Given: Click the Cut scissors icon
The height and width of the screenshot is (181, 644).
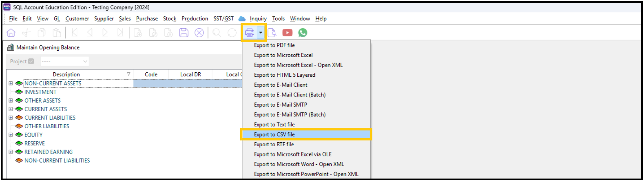Looking at the screenshot, I should (26, 33).
